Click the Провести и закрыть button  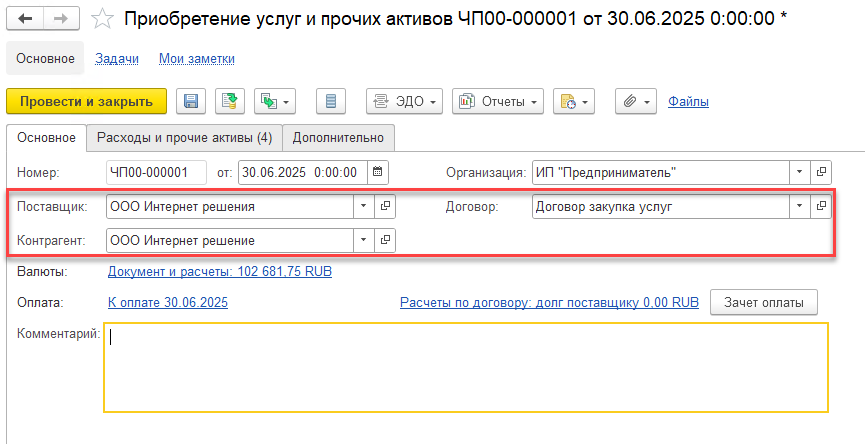(86, 101)
